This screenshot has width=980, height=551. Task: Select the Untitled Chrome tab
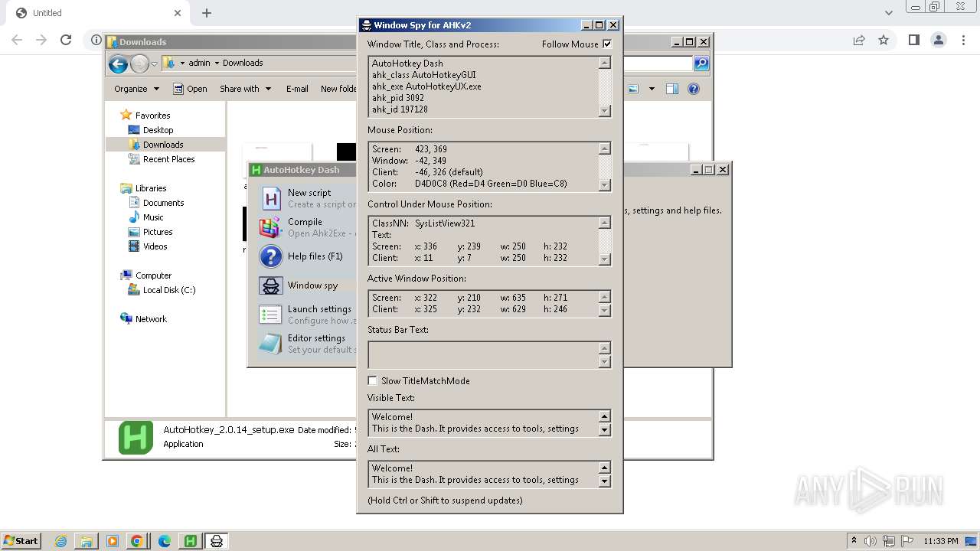click(98, 13)
